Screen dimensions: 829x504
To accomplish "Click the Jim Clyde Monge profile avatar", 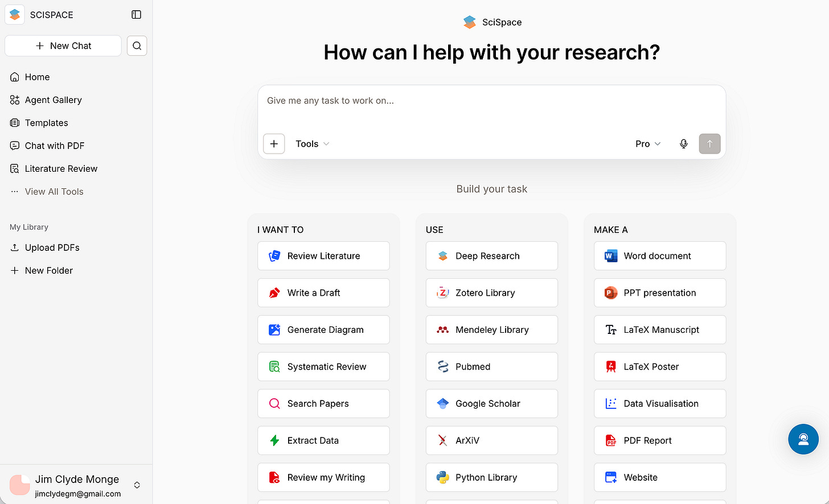I will coord(20,485).
